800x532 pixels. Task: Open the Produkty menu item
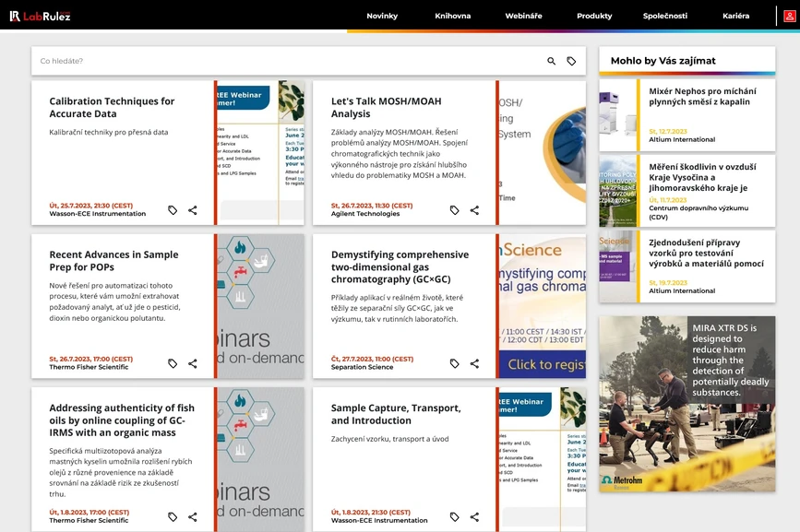594,16
